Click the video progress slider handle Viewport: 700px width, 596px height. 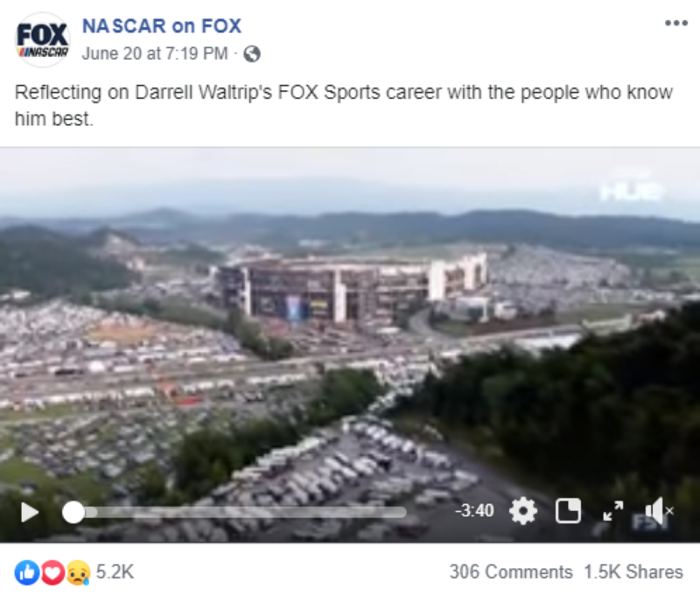coord(73,512)
